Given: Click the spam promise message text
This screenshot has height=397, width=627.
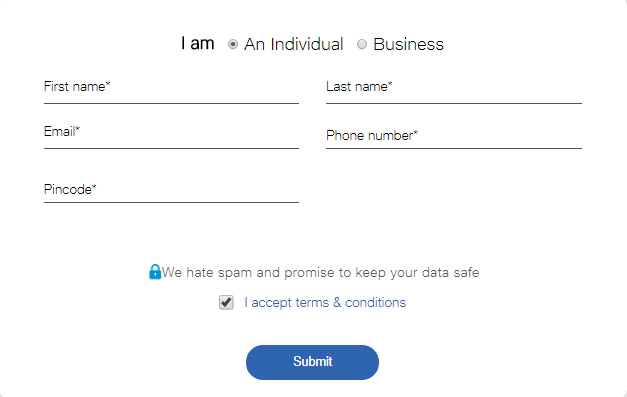Looking at the screenshot, I should 320,273.
